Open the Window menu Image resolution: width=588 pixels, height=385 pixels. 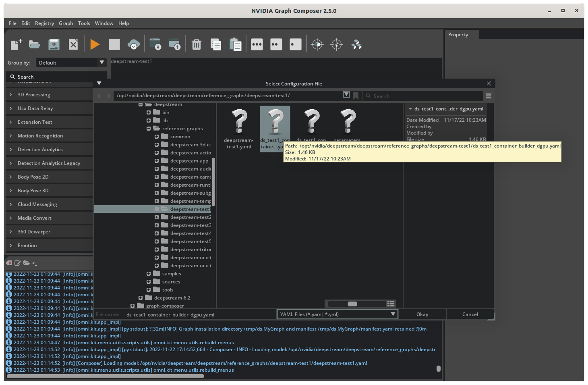coord(104,23)
